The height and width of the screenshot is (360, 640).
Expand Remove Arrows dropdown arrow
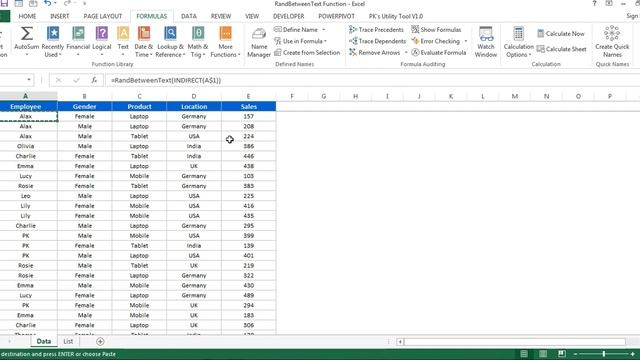(406, 53)
